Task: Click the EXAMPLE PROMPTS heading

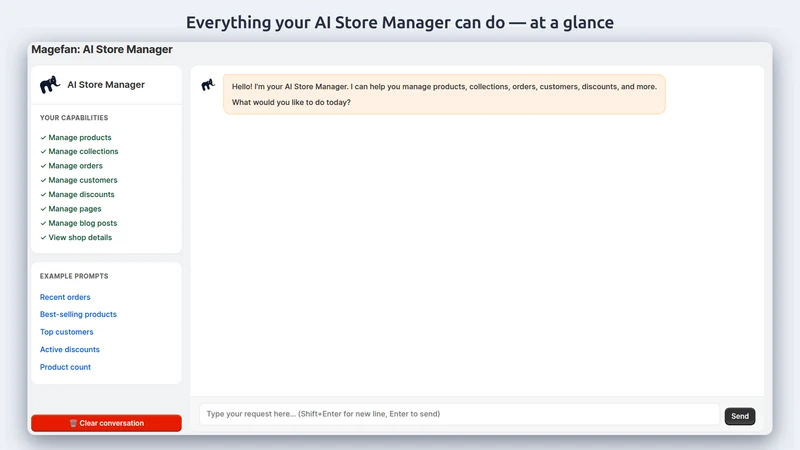Action: 74,276
